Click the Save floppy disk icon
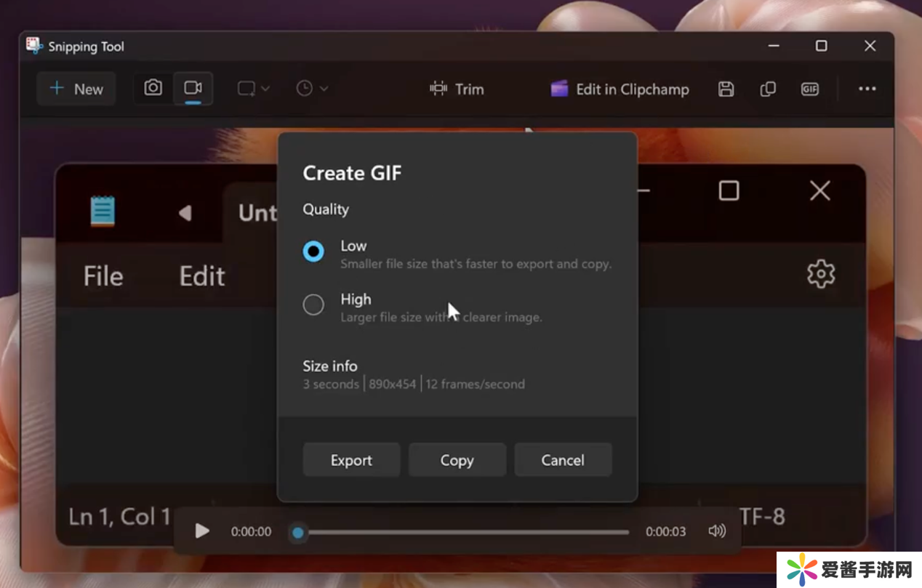This screenshot has height=588, width=922. [726, 89]
